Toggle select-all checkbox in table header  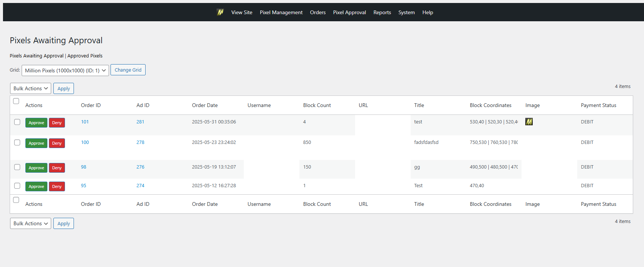[16, 101]
